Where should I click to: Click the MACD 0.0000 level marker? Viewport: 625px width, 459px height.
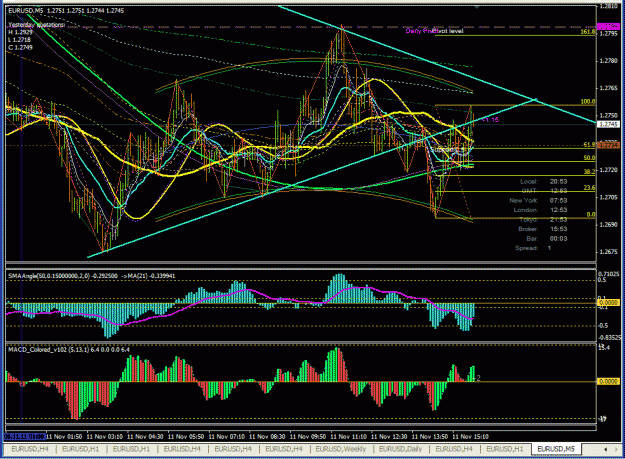(x=609, y=381)
